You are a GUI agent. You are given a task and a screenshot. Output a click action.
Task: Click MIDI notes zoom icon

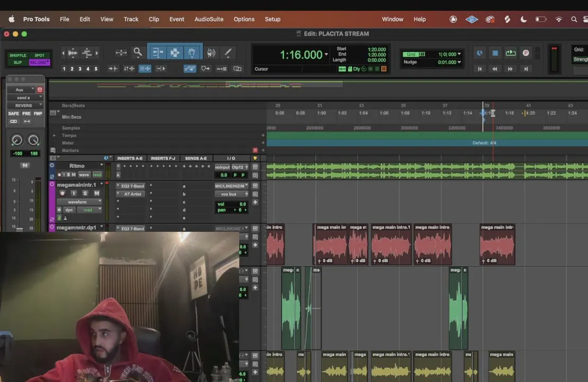pos(87,53)
